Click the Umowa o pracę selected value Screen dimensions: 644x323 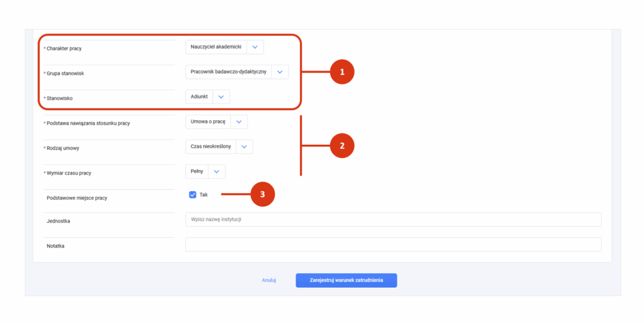pos(208,122)
